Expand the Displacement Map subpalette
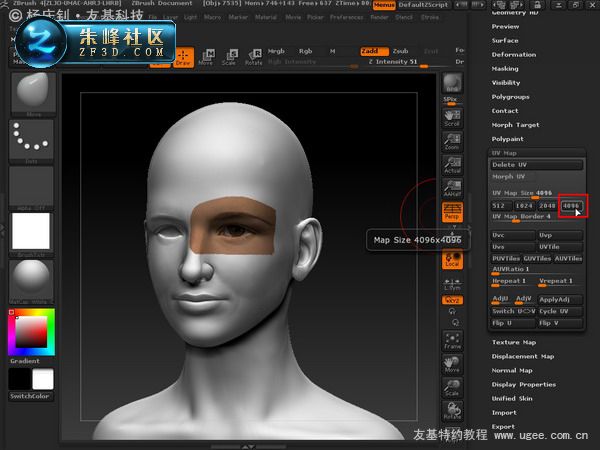The height and width of the screenshot is (450, 600). point(523,357)
